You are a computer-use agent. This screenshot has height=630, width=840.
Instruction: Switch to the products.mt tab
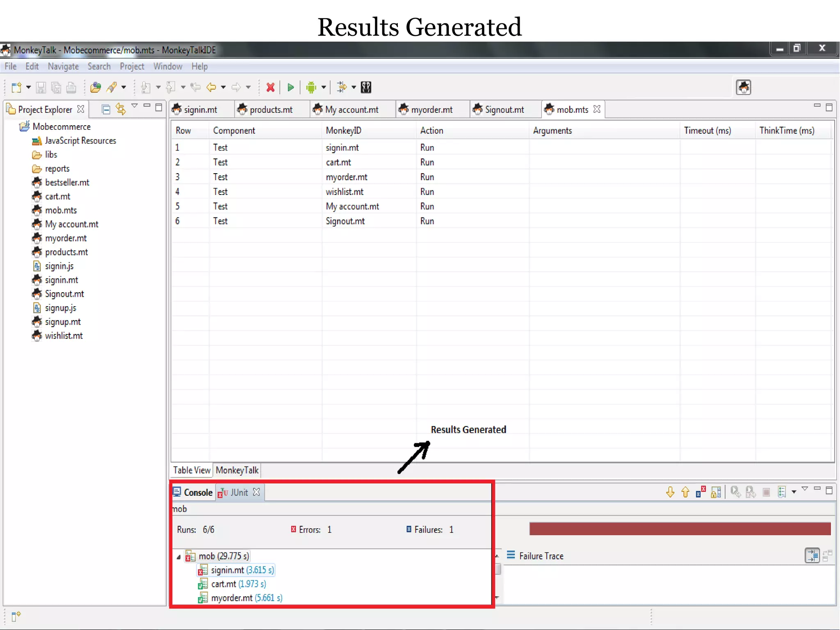tap(271, 110)
